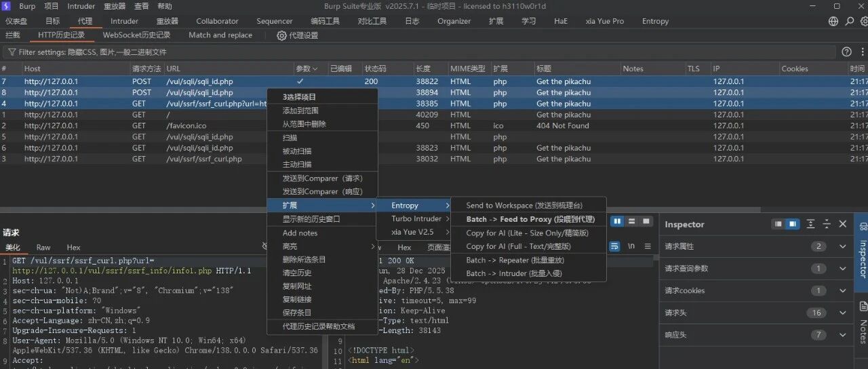The height and width of the screenshot is (369, 868).
Task: Open 高亮 highlight submenu
Action: tap(322, 246)
